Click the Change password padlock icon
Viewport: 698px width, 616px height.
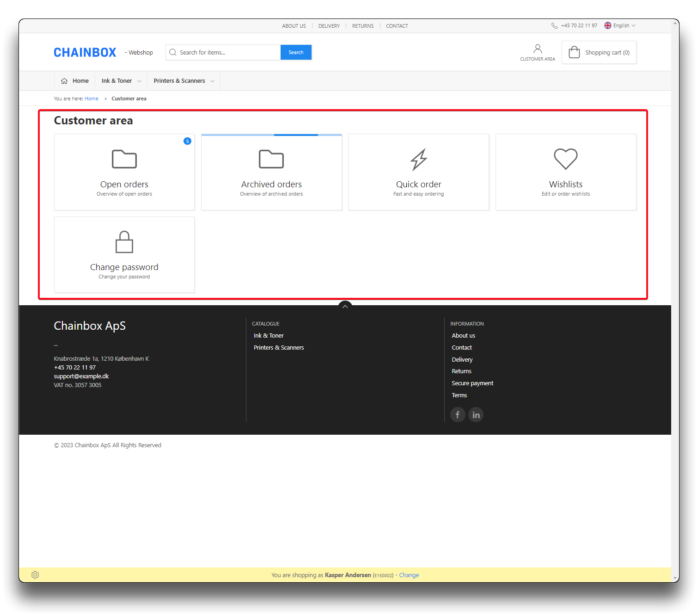pos(124,242)
